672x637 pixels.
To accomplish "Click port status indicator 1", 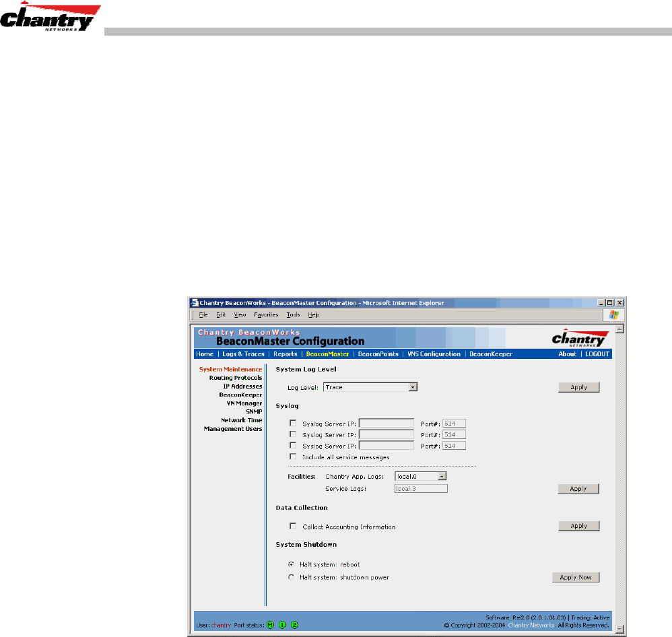I will pyautogui.click(x=282, y=625).
